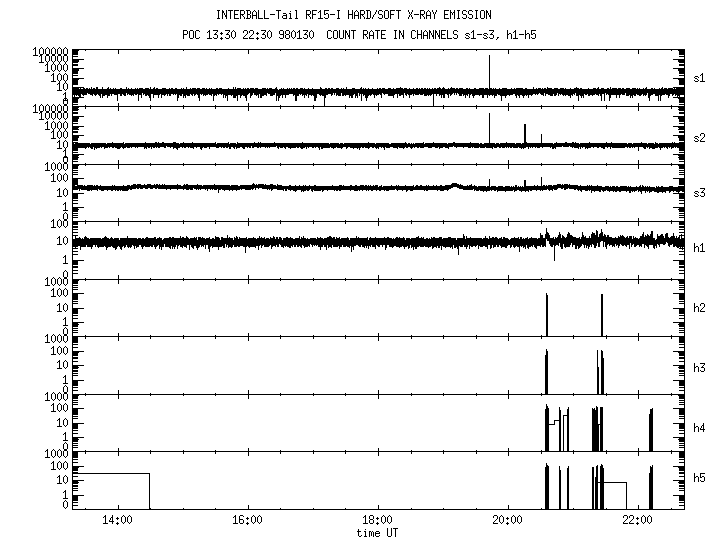Click the 16:00 time axis label
The height and width of the screenshot is (550, 720).
[247, 521]
